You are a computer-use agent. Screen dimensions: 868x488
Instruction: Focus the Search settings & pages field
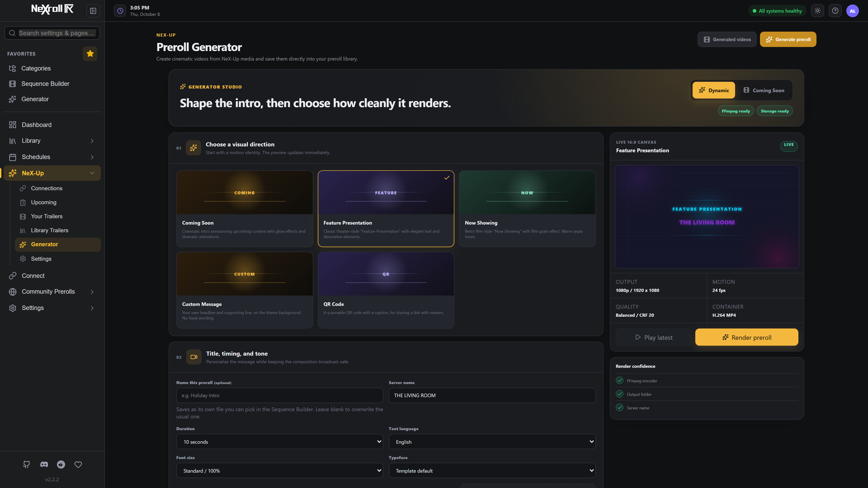coord(52,33)
